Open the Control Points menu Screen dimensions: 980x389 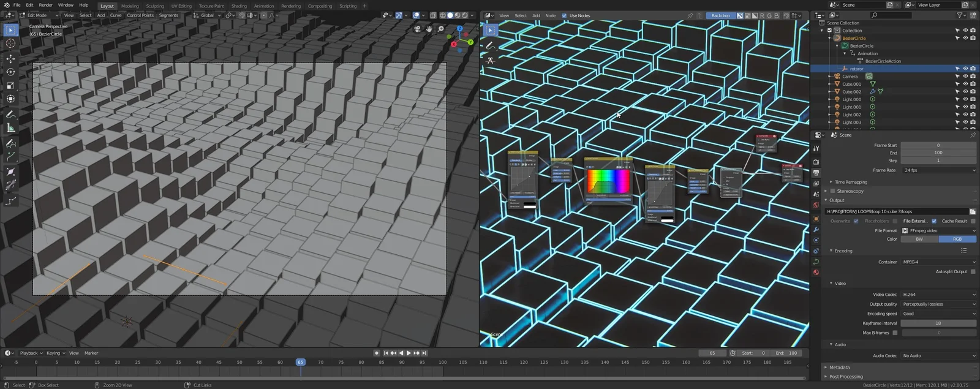140,15
